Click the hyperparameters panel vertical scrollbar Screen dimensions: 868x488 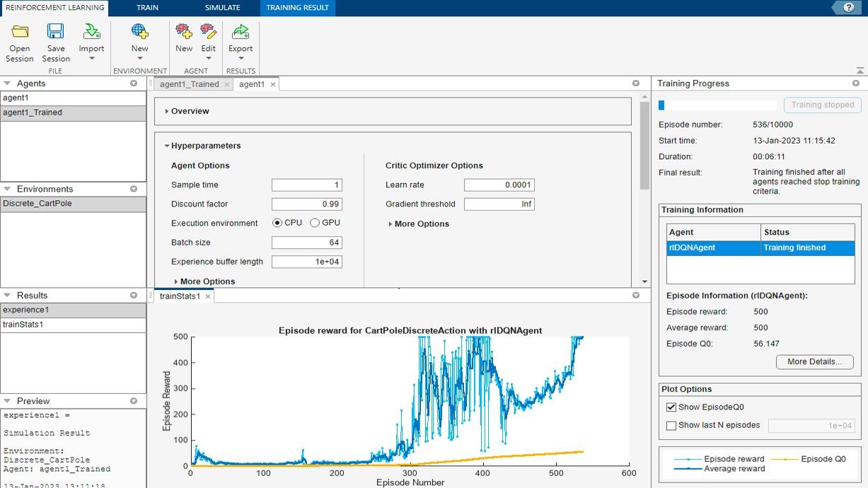[644, 146]
